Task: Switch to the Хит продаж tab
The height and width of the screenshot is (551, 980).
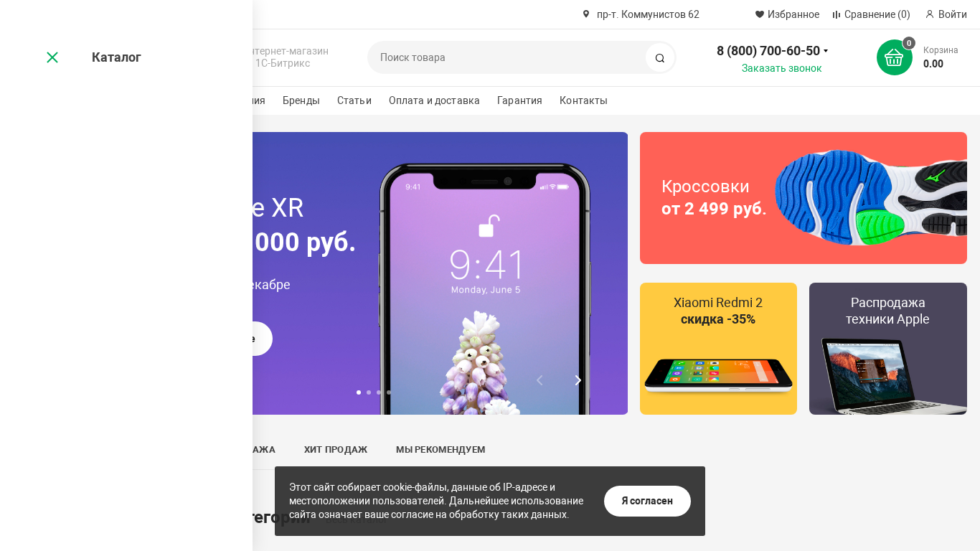Action: [336, 450]
